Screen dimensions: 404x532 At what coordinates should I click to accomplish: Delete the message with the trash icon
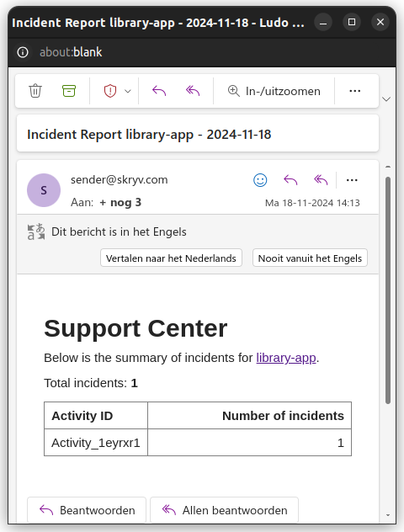(35, 91)
